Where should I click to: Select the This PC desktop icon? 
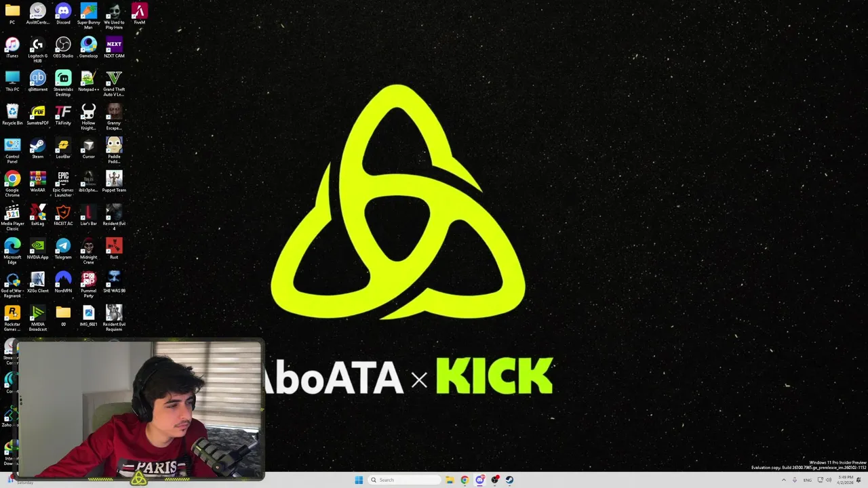(12, 81)
